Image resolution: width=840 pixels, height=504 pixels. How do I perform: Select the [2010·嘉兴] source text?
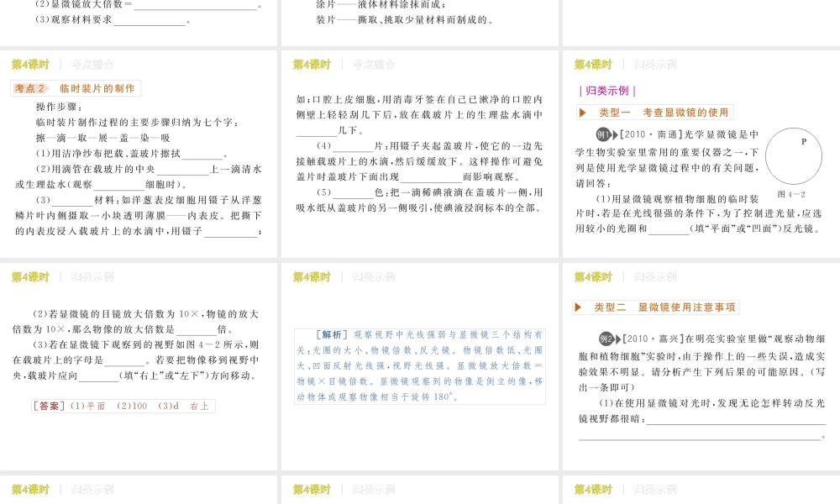tap(654, 339)
